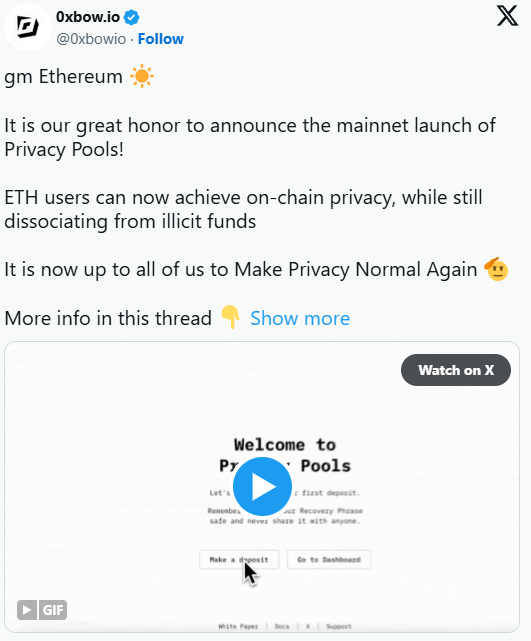Open the X logo in the corner
Image resolution: width=531 pixels, height=641 pixels.
(507, 16)
